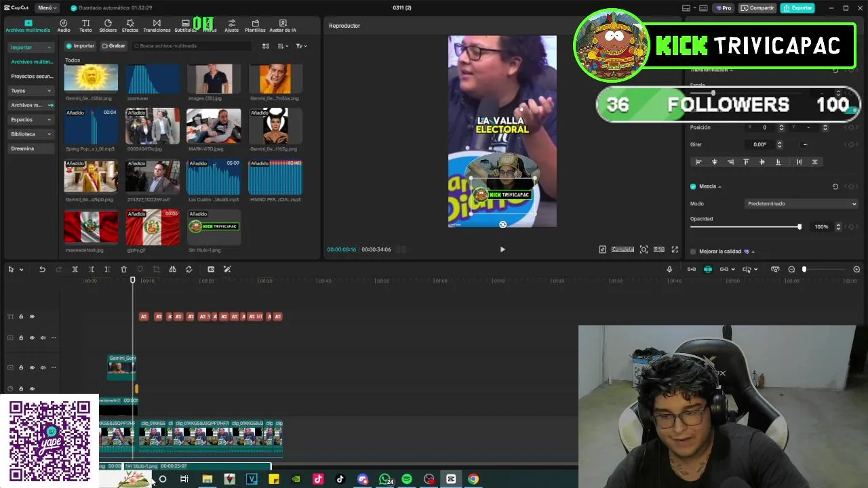Click the Buscar archivos multimedia search field
Screen dimensions: 868x488
coord(191,46)
